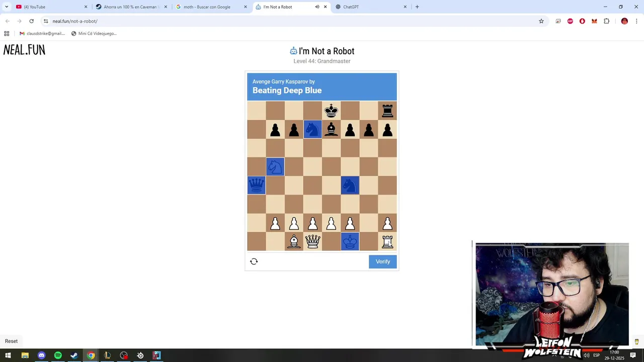Select the black bishop below the black king
This screenshot has height=362, width=644.
[331, 129]
